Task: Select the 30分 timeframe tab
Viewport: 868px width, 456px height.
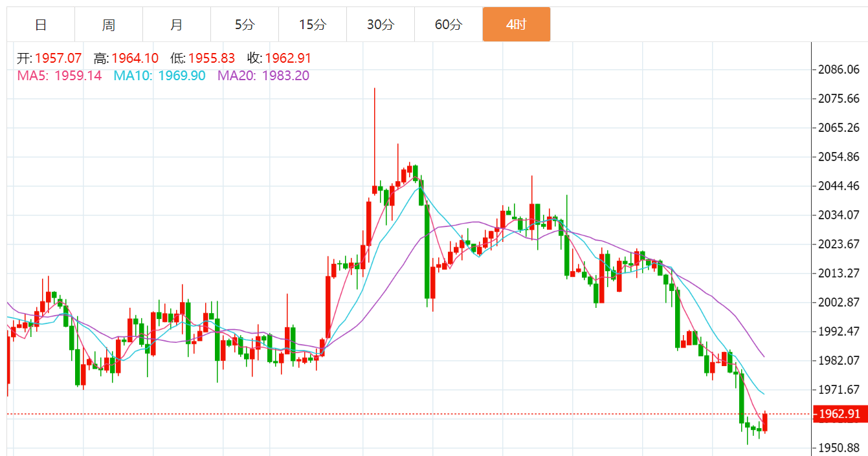Action: tap(381, 25)
